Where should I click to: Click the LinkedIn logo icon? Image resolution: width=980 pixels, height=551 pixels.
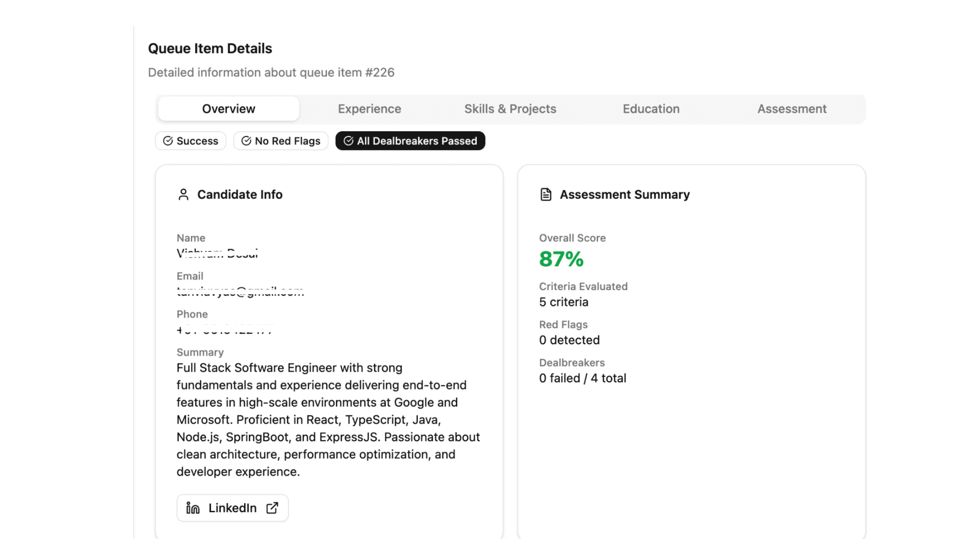click(x=193, y=508)
